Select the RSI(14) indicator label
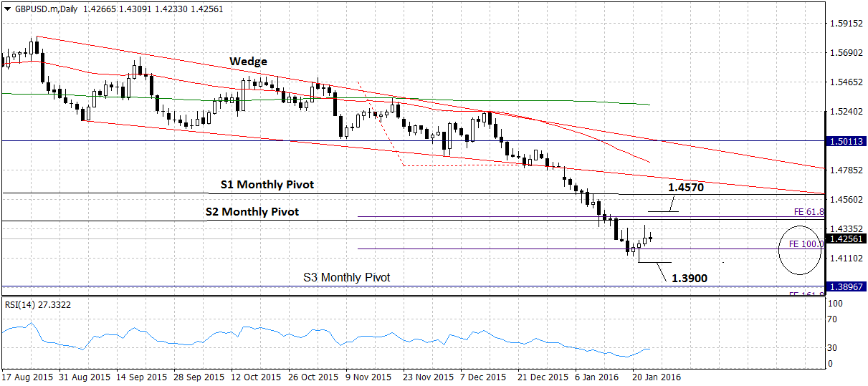The width and height of the screenshot is (868, 386). [x=37, y=305]
